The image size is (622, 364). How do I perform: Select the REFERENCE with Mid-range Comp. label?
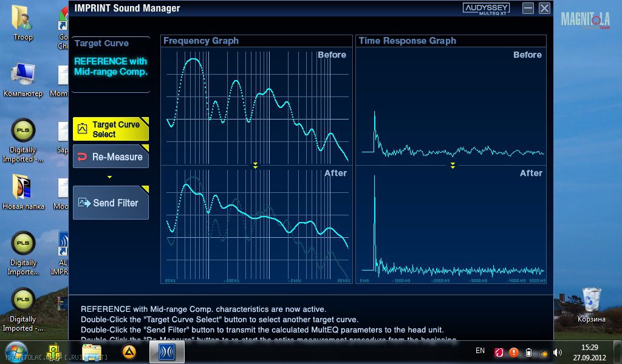coord(111,66)
